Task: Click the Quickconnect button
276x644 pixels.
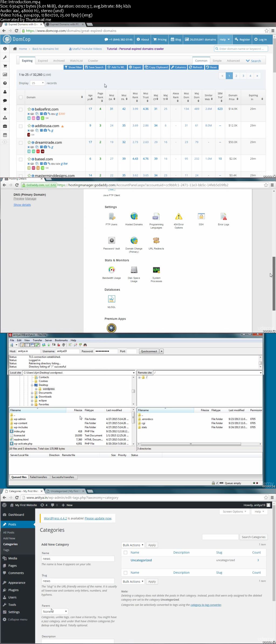Action: click(149, 351)
